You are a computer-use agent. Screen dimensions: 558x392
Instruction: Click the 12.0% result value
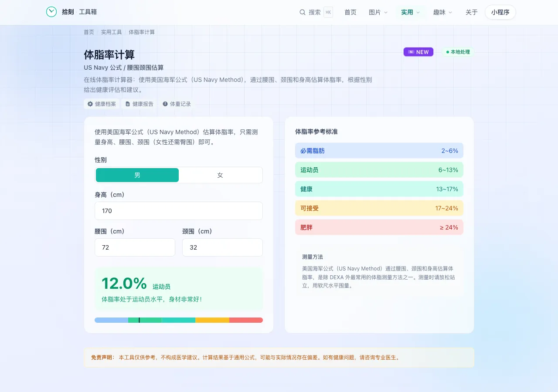[x=124, y=284]
